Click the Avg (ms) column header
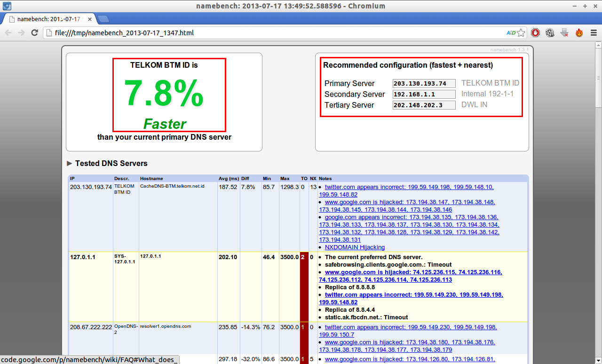 point(228,179)
